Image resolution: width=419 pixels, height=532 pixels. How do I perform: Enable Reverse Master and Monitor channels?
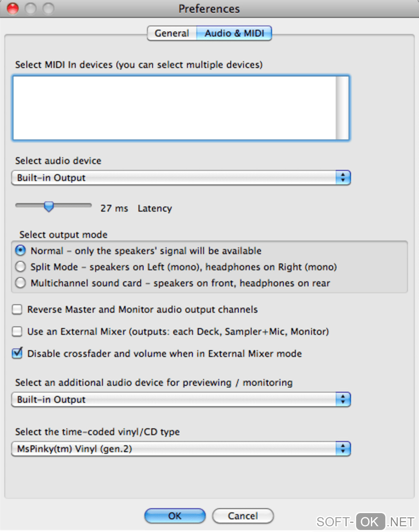pos(17,309)
